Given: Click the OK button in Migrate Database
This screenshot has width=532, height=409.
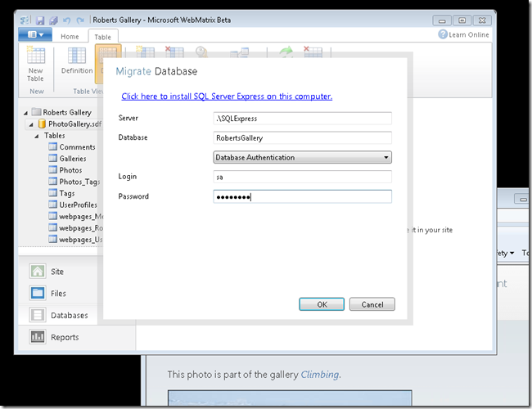Looking at the screenshot, I should [x=322, y=304].
